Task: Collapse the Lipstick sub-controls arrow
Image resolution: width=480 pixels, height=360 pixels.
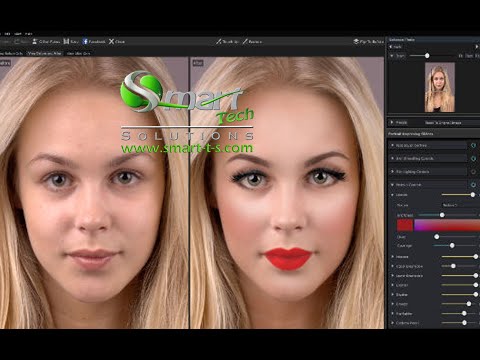Action: point(392,195)
